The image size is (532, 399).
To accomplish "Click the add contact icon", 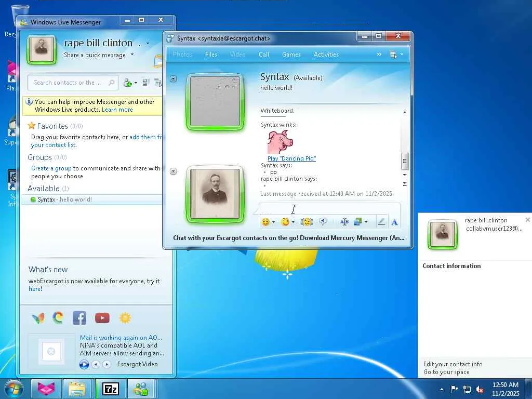I will pyautogui.click(x=128, y=83).
